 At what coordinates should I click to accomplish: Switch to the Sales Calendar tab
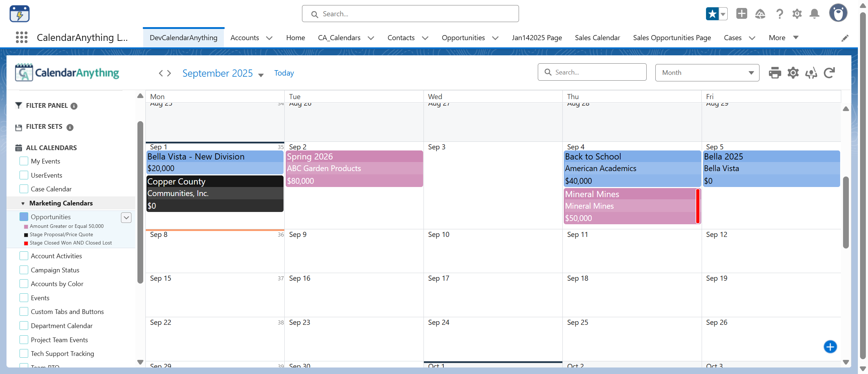click(597, 38)
